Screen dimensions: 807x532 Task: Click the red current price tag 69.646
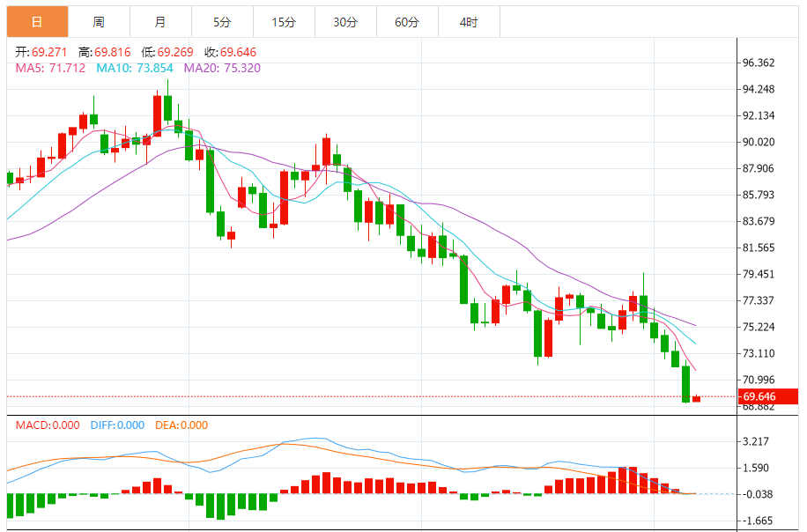tap(768, 396)
